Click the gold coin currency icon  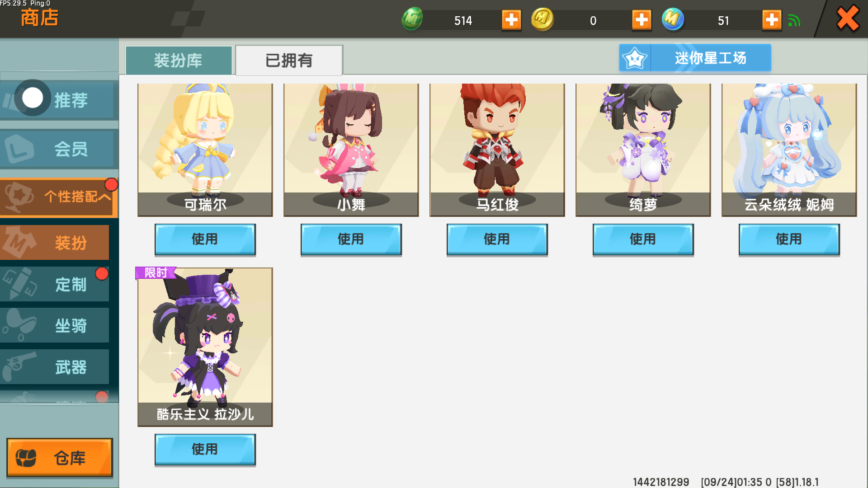tap(542, 19)
